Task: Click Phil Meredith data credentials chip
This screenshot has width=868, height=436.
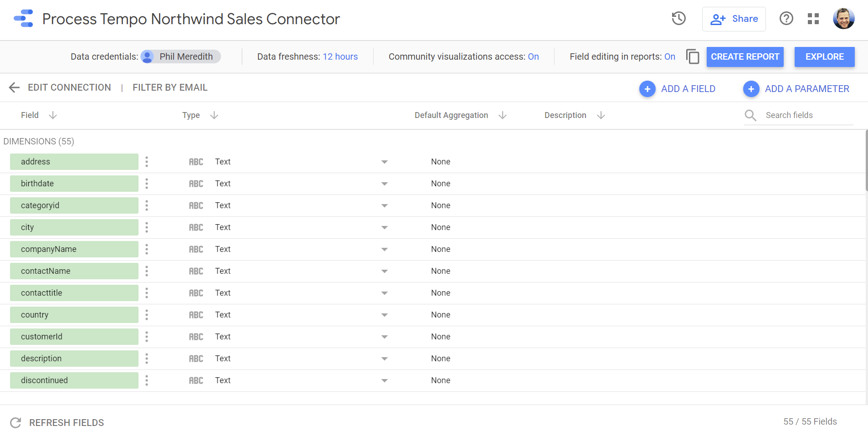Action: point(180,56)
